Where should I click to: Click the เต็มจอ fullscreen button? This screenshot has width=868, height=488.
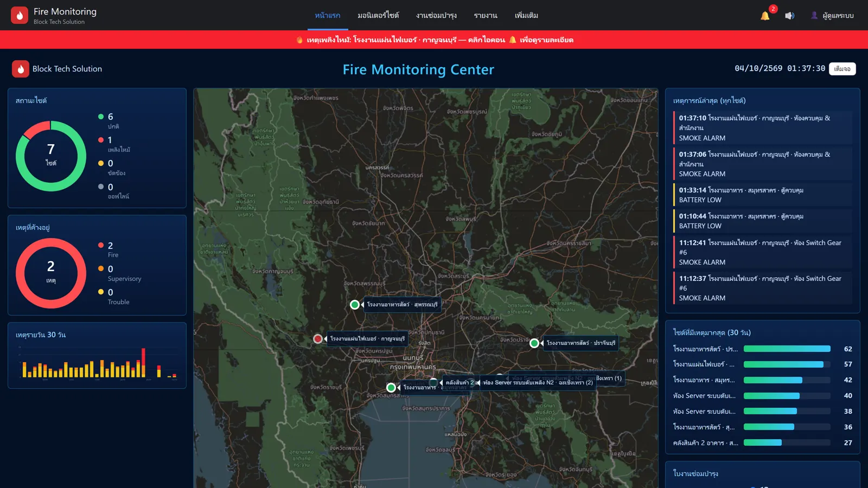point(842,69)
